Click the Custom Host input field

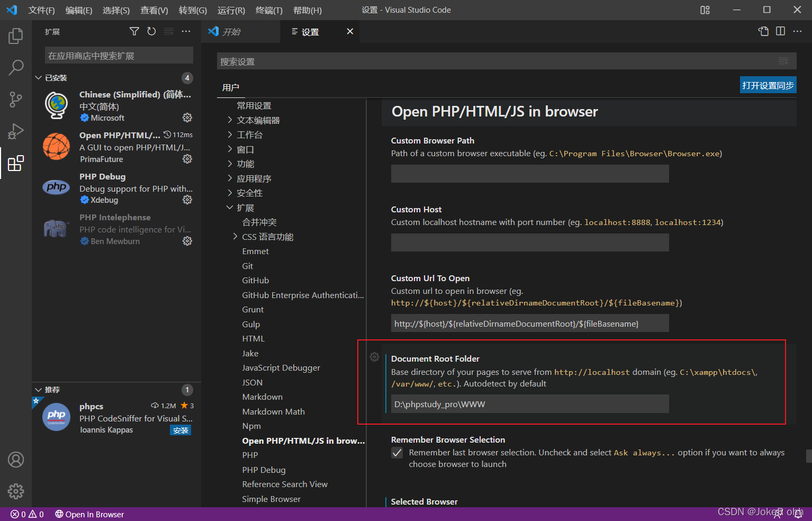pyautogui.click(x=530, y=242)
